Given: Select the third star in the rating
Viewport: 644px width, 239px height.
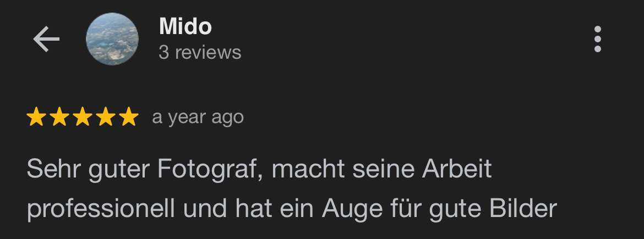Looking at the screenshot, I should pos(83,116).
